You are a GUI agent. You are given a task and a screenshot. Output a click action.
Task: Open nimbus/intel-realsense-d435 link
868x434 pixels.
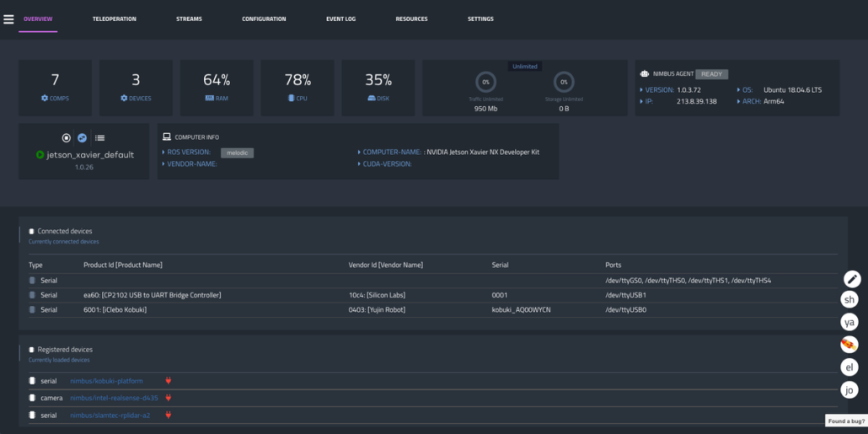click(x=114, y=398)
